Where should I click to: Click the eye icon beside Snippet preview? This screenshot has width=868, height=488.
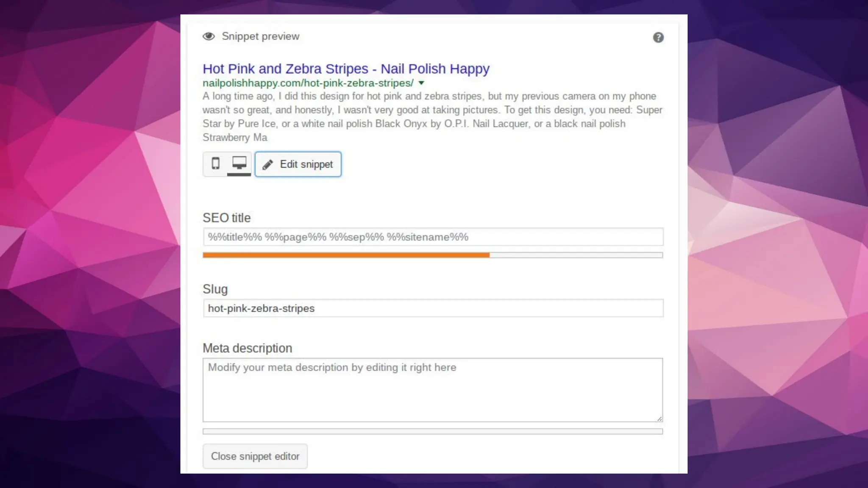pos(209,36)
